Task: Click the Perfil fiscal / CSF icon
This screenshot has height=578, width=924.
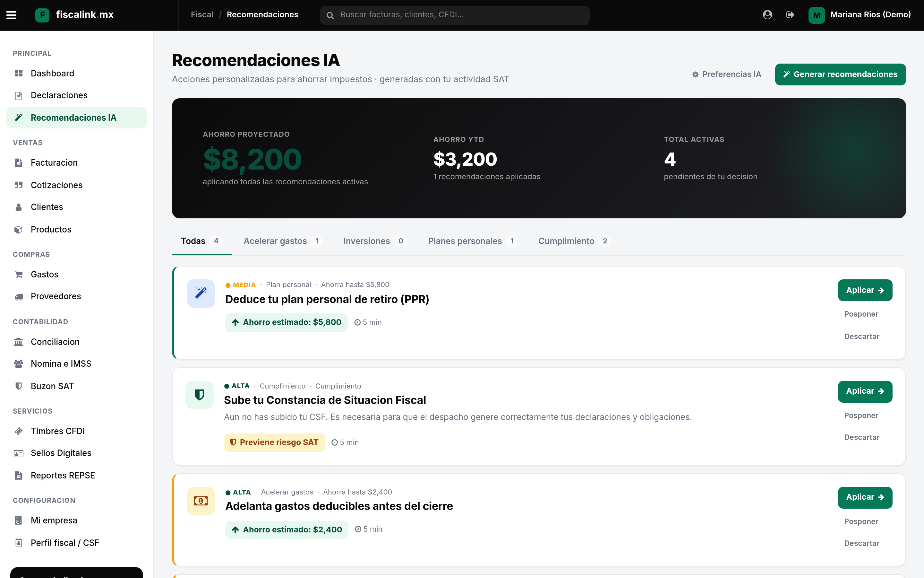Action: click(x=18, y=543)
